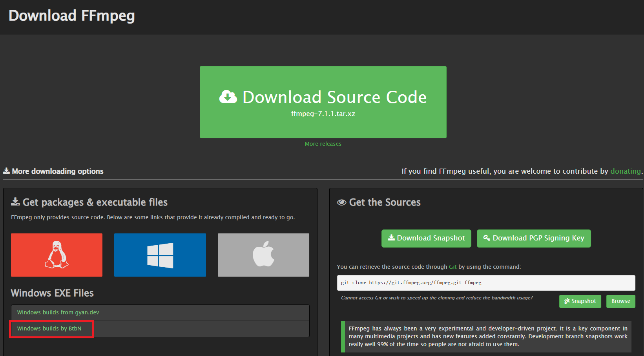Open Windows builds from gyan.dev
This screenshot has height=356, width=644.
[58, 312]
